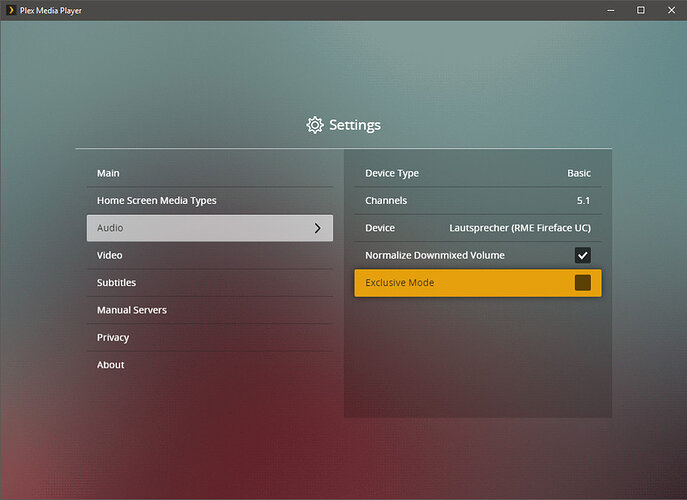Screen dimensions: 687x500
Task: Minimize the Plex Media Player window
Action: 611,10
